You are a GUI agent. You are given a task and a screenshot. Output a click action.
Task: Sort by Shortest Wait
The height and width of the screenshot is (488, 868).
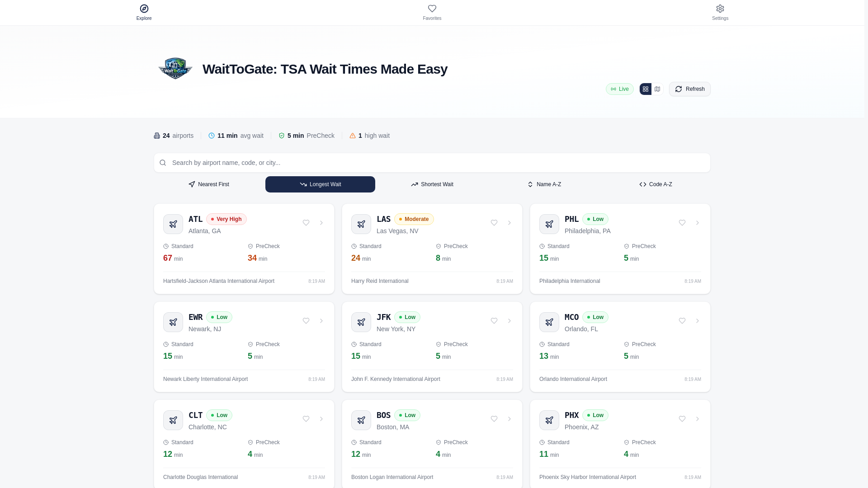pos(432,184)
